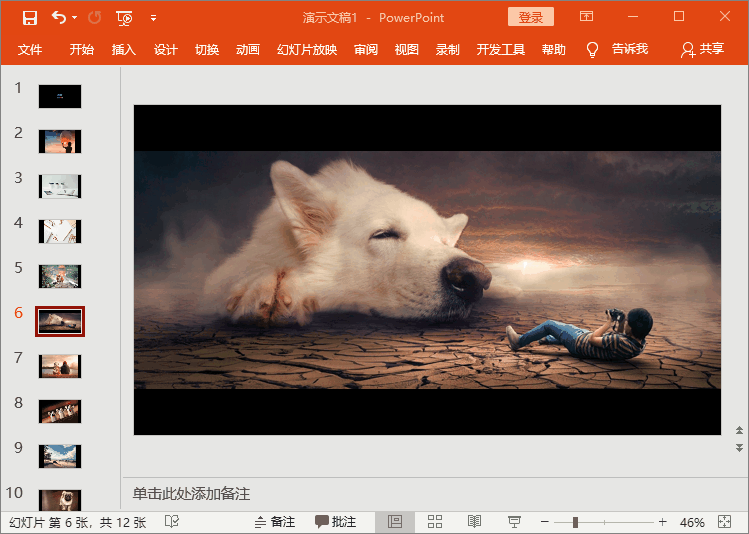Screen dimensions: 749x534
Task: Go to previous slide with double up arrow
Action: point(739,430)
